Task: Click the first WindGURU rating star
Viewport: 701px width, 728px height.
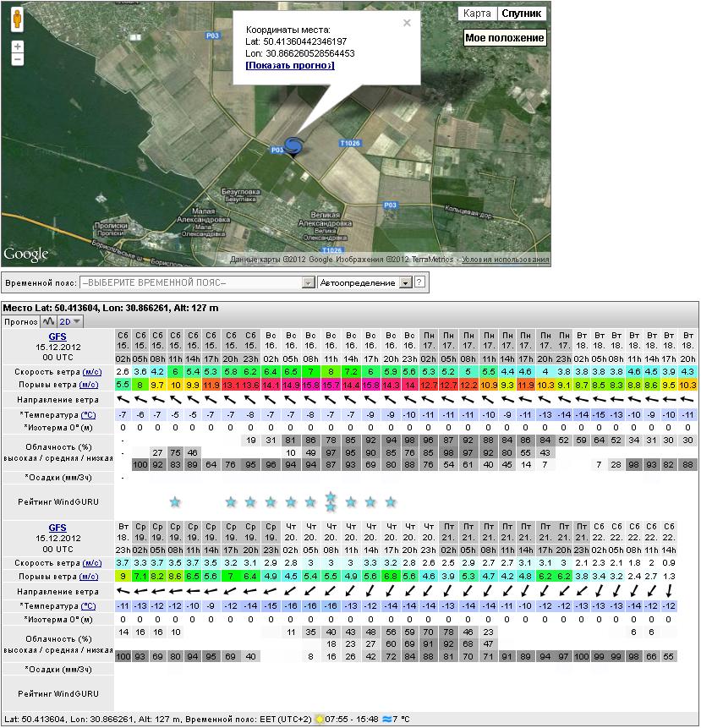Action: coord(174,502)
